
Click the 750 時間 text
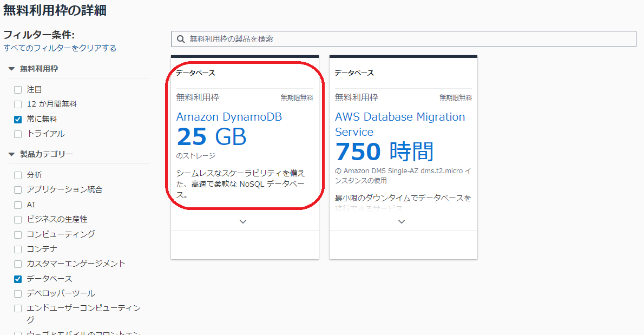pos(384,152)
